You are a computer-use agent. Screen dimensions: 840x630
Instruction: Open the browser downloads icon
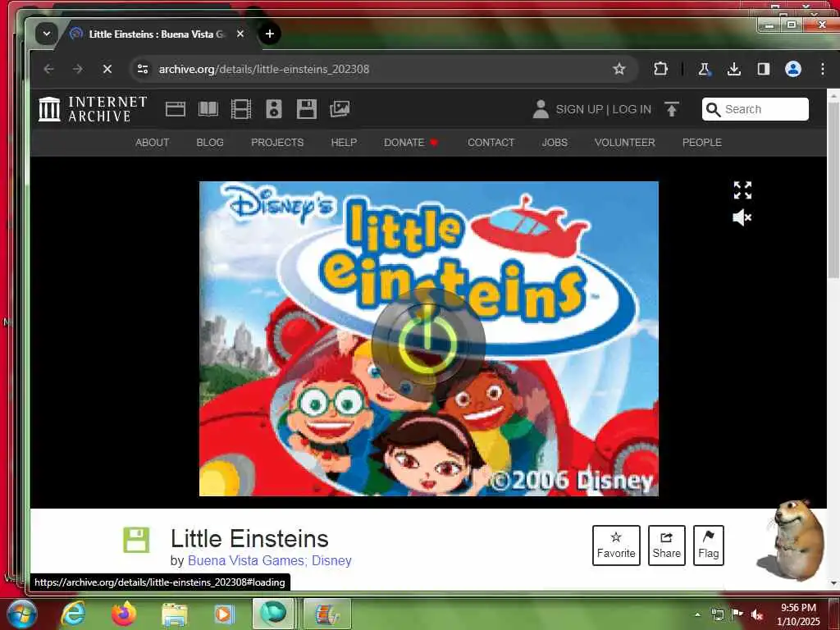(x=734, y=69)
